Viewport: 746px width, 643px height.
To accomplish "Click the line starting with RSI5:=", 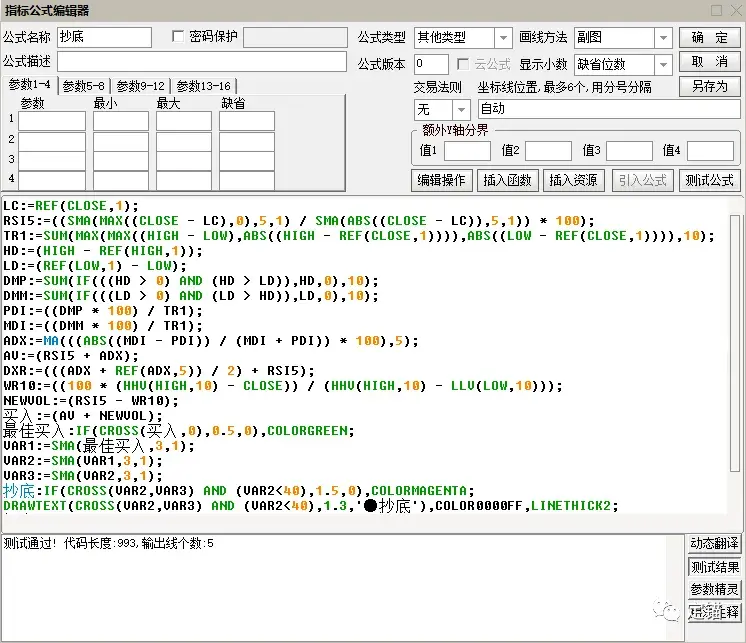I will coord(298,221).
